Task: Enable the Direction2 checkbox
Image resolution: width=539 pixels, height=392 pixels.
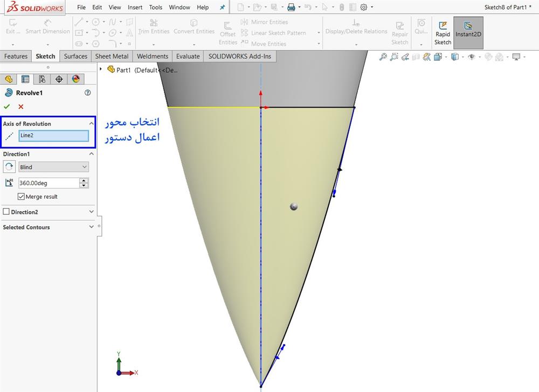Action: tap(6, 212)
